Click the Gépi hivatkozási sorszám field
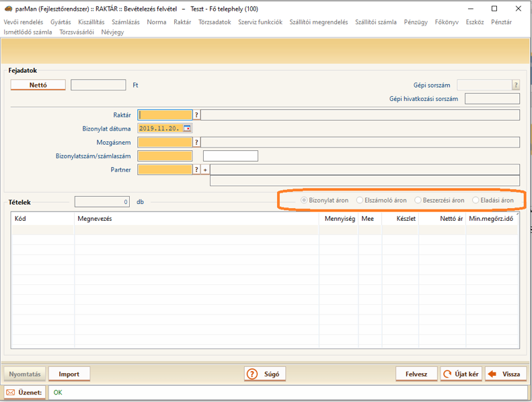Viewport: 532px width, 402px height. 492,99
